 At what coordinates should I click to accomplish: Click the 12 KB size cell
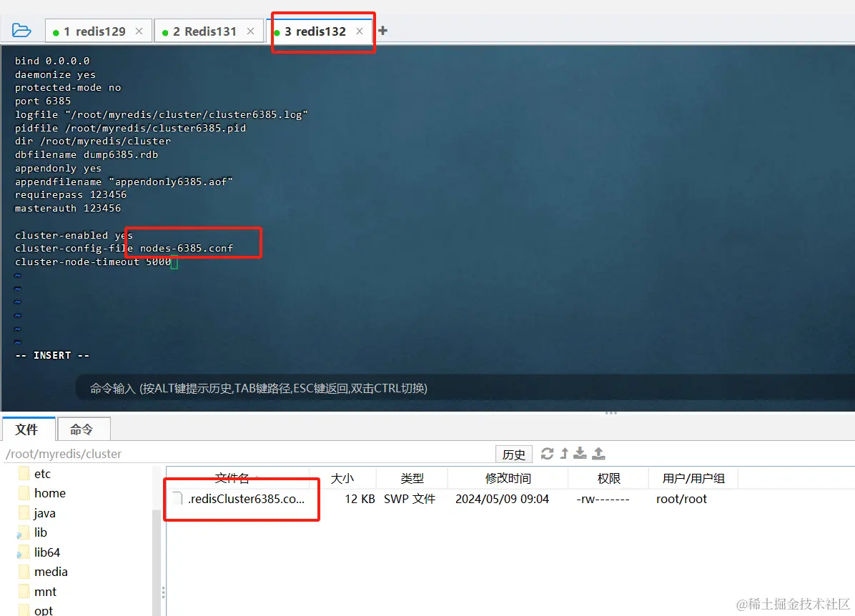pos(360,499)
